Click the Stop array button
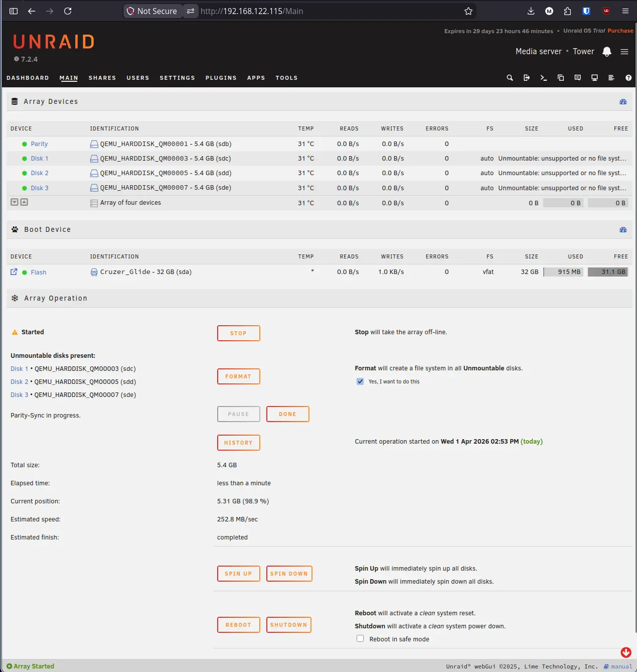The width and height of the screenshot is (637, 672). coord(239,333)
